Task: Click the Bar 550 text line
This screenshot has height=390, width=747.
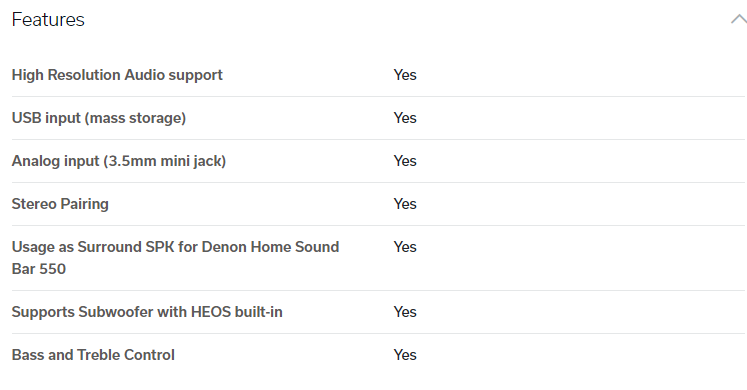Action: [x=39, y=269]
